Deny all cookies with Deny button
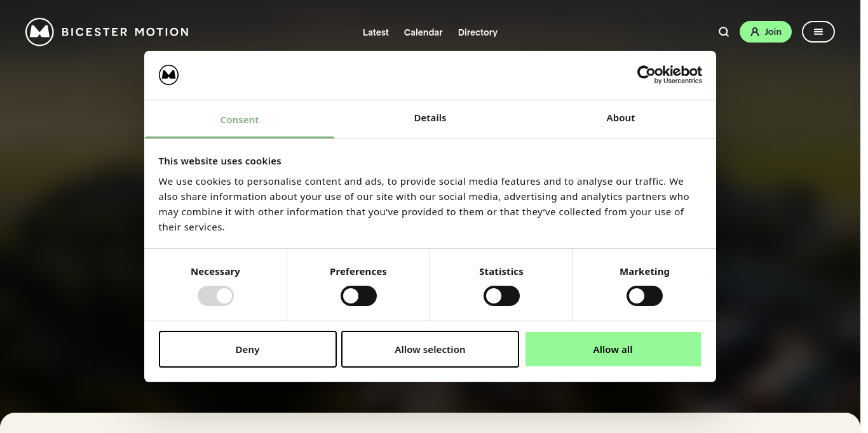The image size is (868, 433). 248,349
